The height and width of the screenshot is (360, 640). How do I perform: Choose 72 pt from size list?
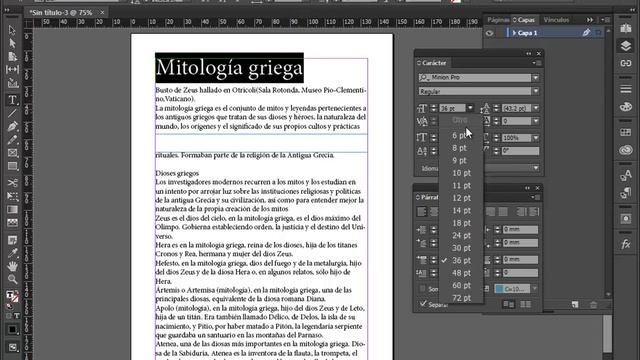pyautogui.click(x=461, y=298)
